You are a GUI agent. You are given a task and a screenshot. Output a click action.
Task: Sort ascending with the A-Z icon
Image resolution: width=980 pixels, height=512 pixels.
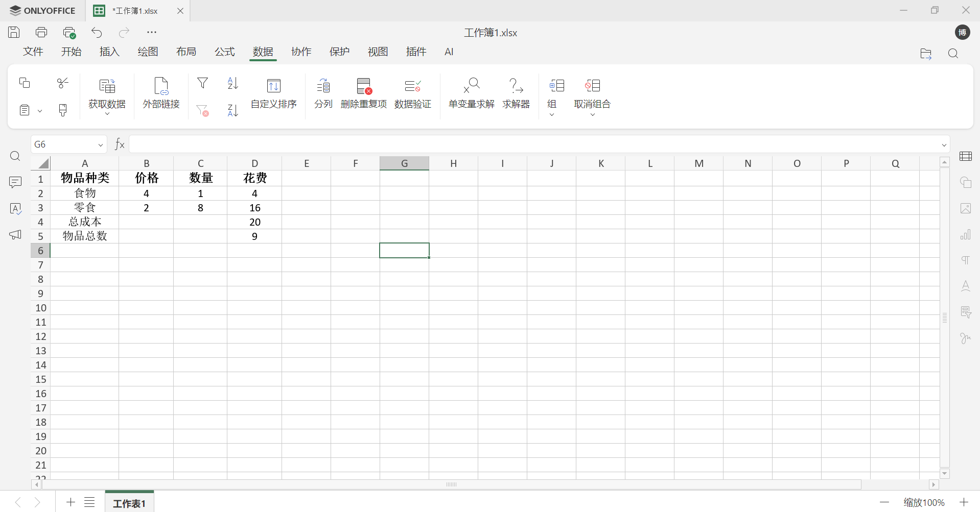pyautogui.click(x=232, y=83)
